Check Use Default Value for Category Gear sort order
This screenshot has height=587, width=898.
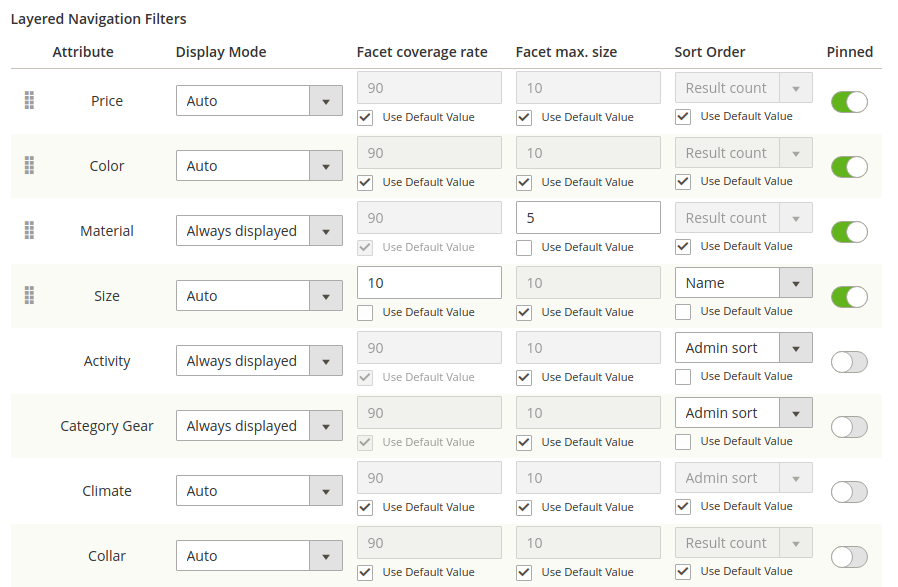(684, 442)
